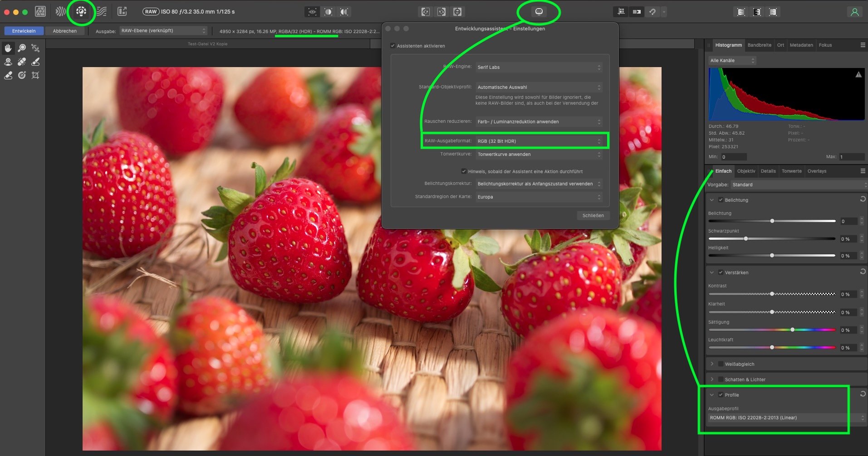Switch to the Metadaten tab
This screenshot has width=868, height=456.
pos(801,45)
